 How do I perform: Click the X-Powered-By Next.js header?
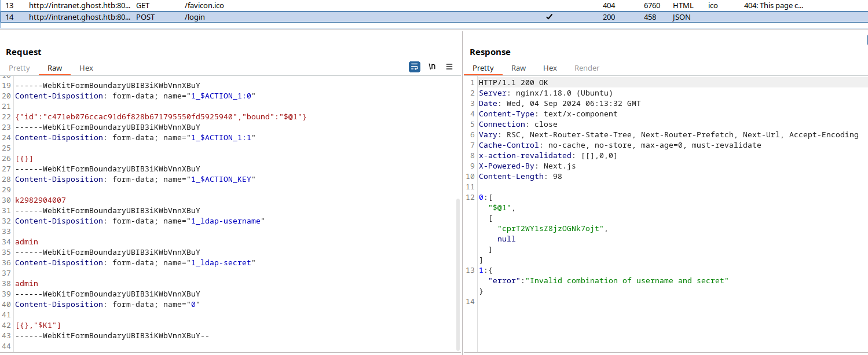pyautogui.click(x=528, y=166)
